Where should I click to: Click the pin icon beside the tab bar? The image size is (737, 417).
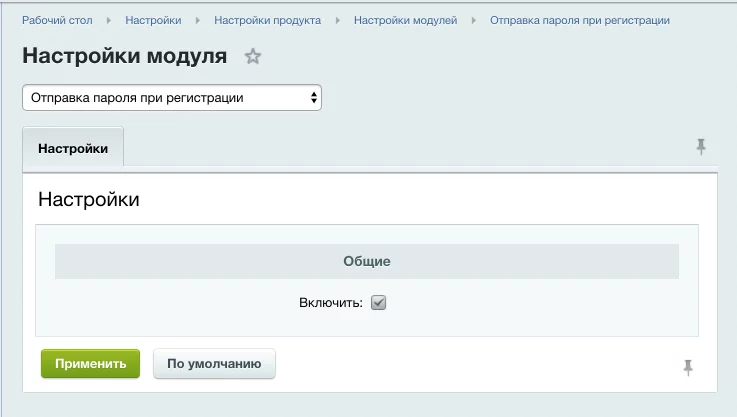click(x=701, y=147)
